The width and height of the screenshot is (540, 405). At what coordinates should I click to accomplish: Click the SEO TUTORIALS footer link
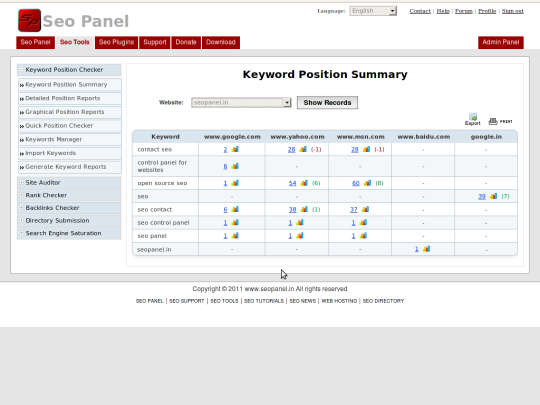click(x=264, y=301)
